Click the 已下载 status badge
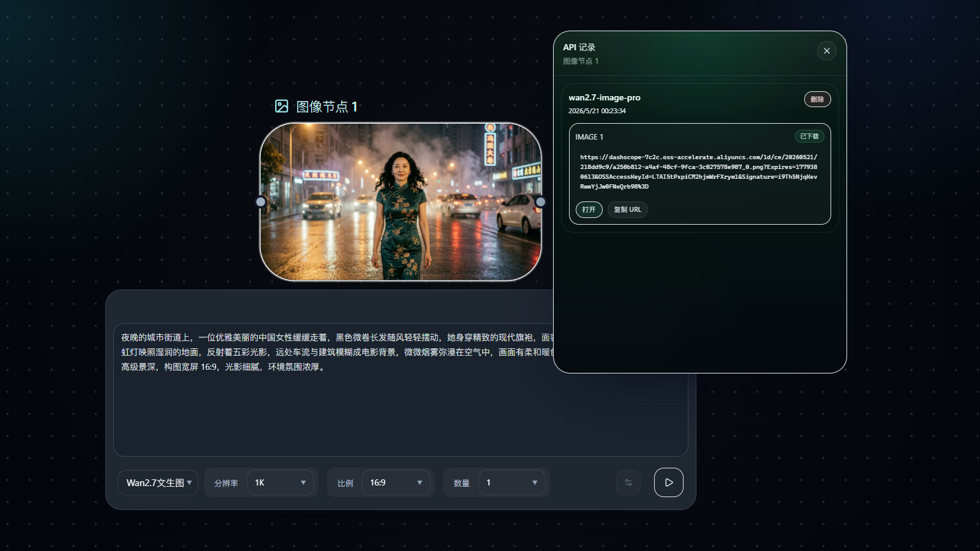Image resolution: width=980 pixels, height=551 pixels. click(809, 137)
